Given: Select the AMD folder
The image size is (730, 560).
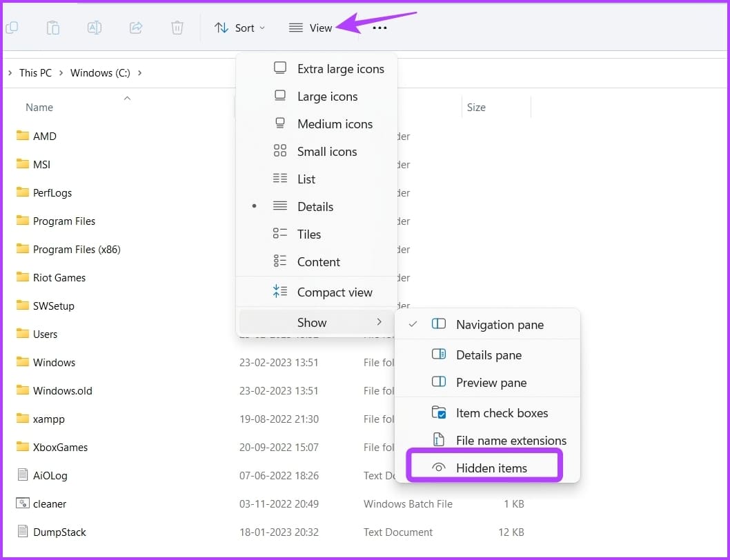Looking at the screenshot, I should [37, 136].
